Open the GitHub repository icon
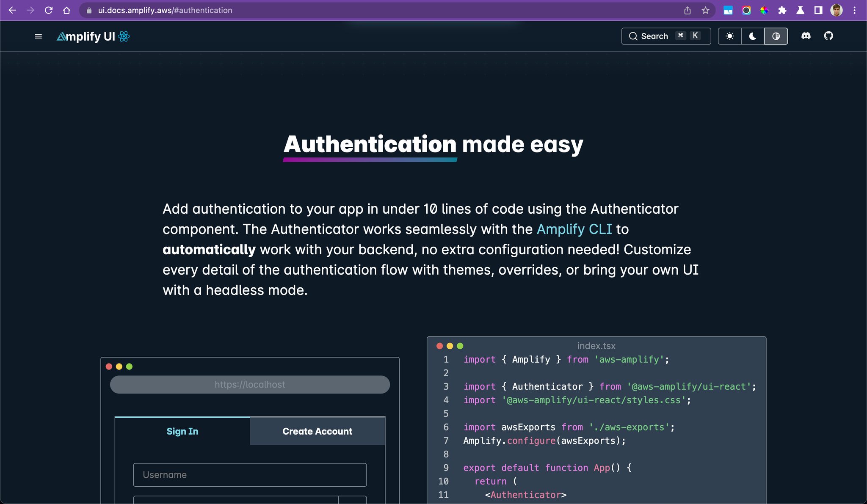 [828, 36]
